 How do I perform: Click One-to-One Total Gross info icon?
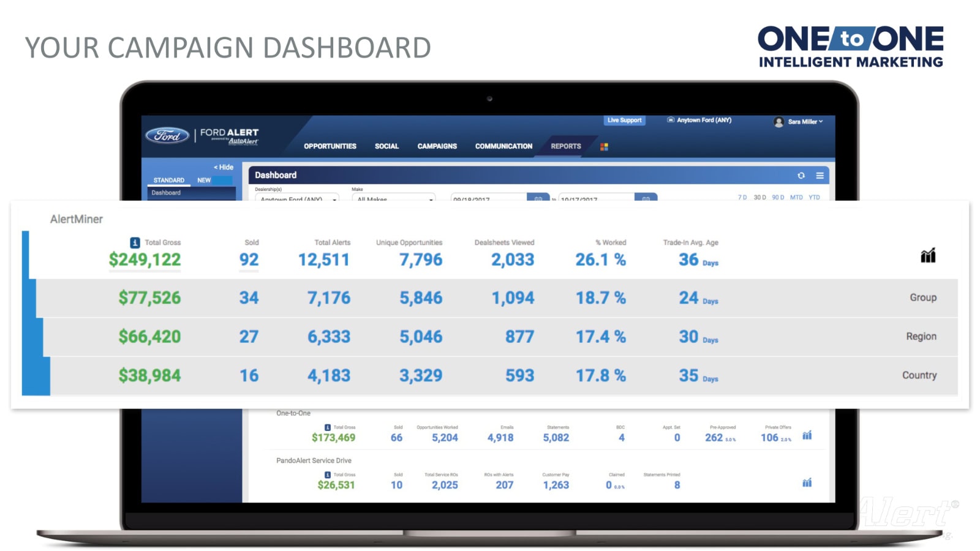click(x=328, y=427)
